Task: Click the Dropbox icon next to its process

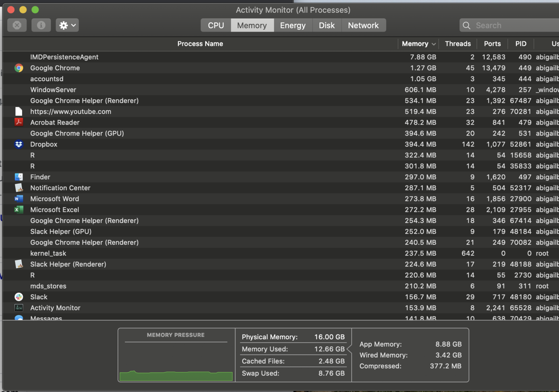Action: click(19, 144)
